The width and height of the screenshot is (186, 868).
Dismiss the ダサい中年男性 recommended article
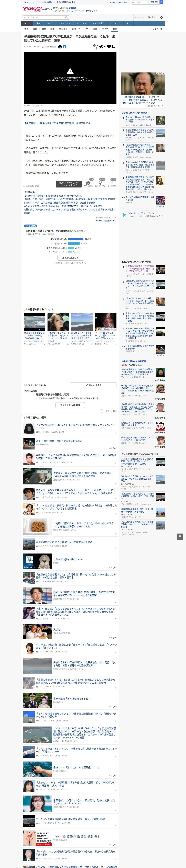click(115, 433)
